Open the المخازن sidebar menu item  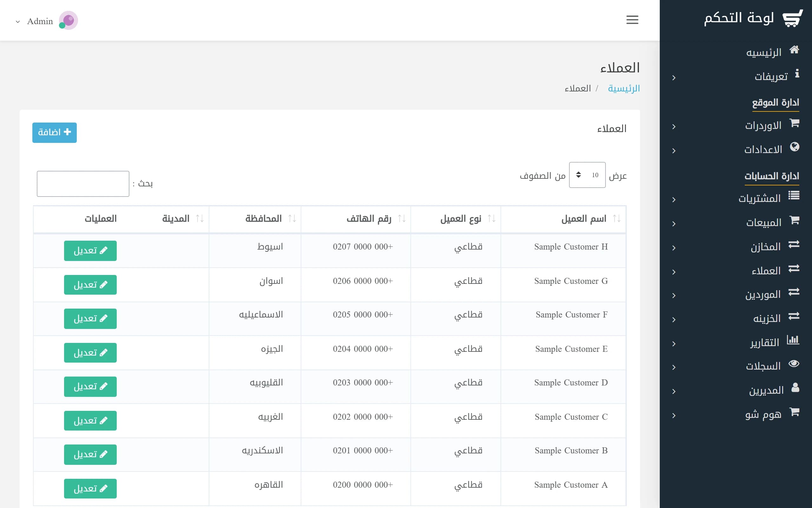tap(736, 247)
